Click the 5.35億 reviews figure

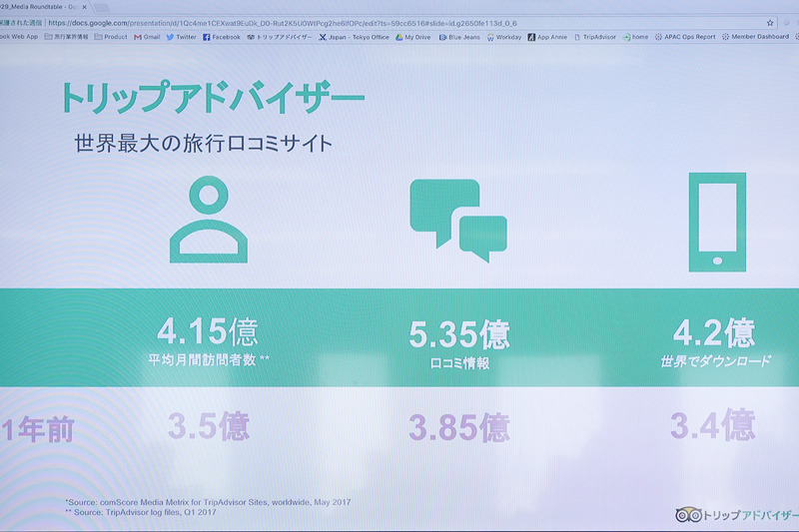click(459, 334)
